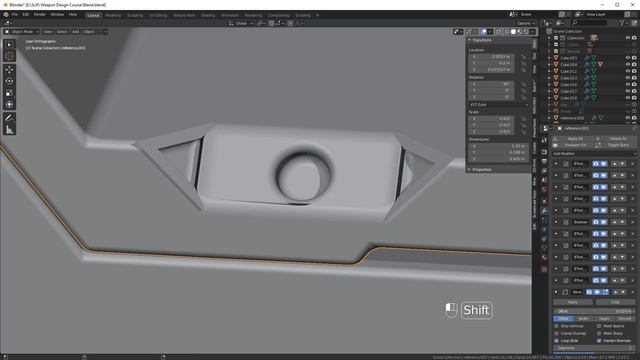The width and height of the screenshot is (640, 360).
Task: Select the 3D Cursor tool
Action: coord(9,56)
